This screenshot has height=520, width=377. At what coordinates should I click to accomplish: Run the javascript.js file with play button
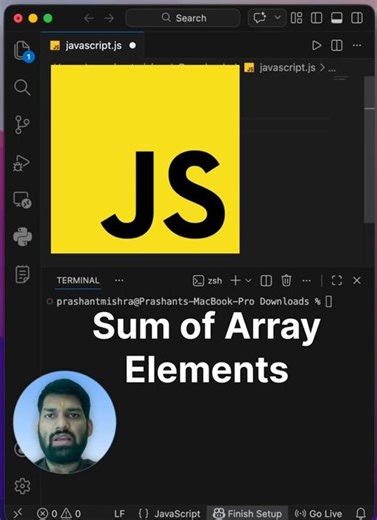pyautogui.click(x=316, y=45)
